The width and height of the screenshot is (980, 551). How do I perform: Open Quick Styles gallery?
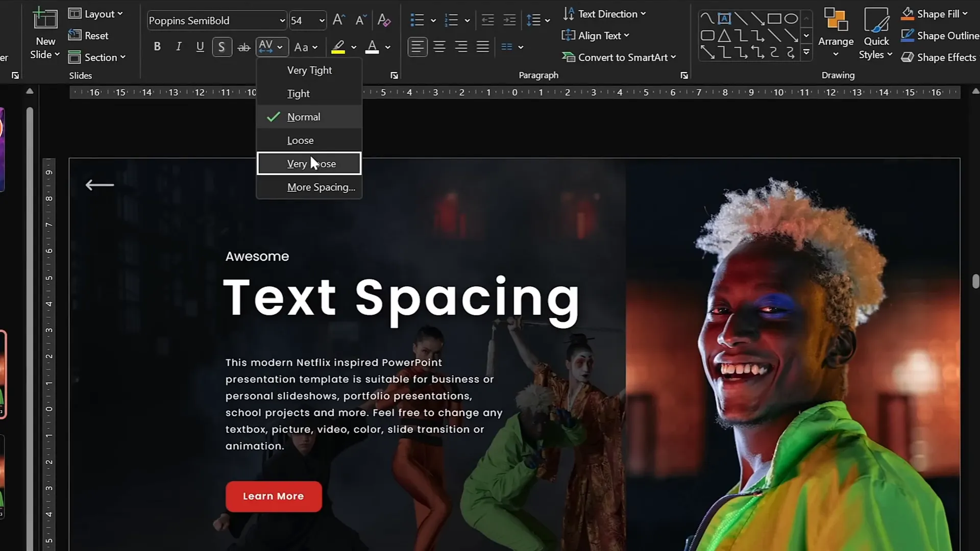coord(876,33)
